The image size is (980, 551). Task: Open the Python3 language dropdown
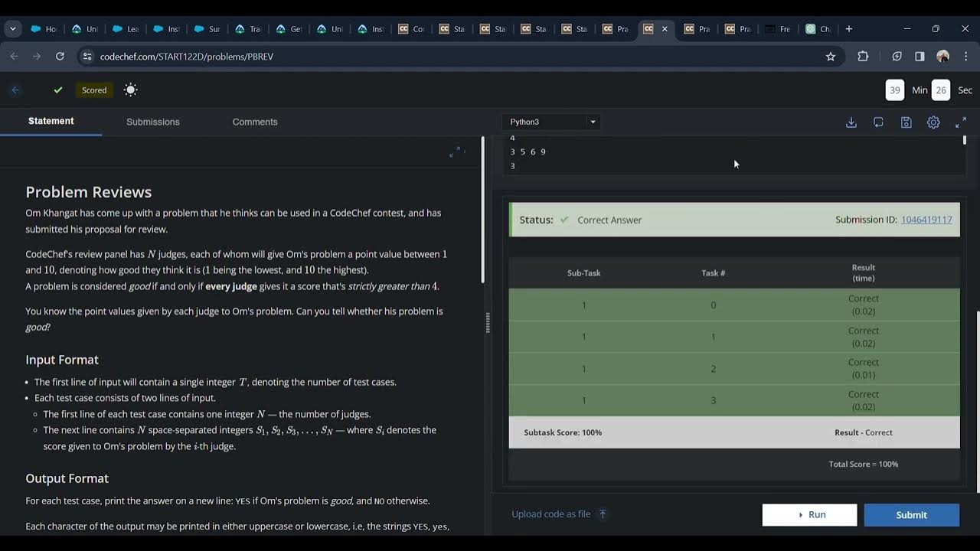click(551, 122)
